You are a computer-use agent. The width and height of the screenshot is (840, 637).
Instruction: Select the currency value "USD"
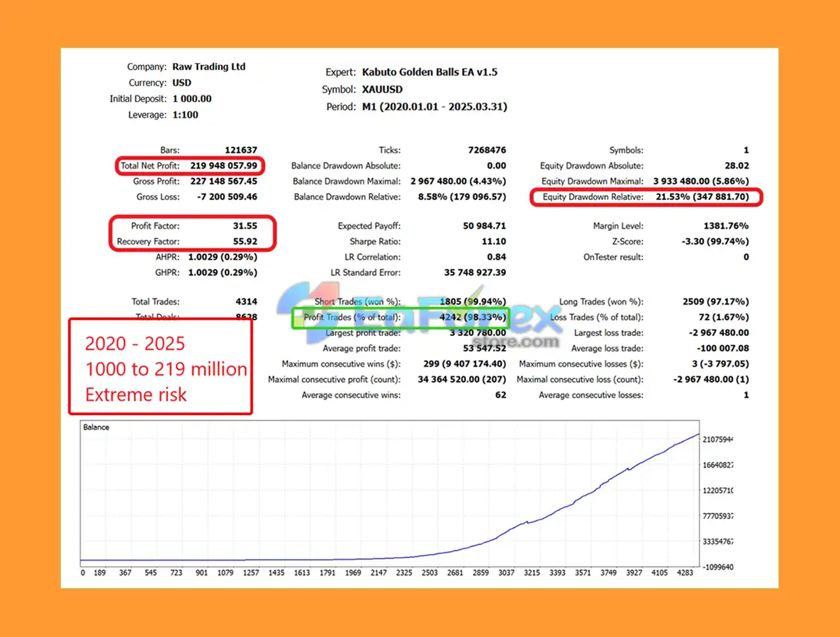click(x=182, y=83)
